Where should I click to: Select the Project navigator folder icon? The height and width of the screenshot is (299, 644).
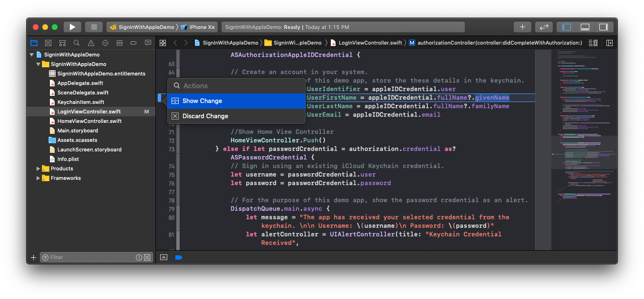(x=34, y=43)
